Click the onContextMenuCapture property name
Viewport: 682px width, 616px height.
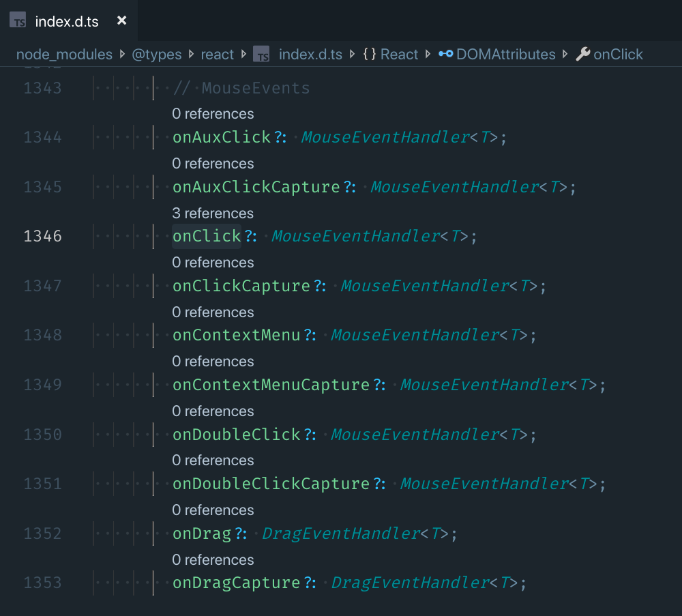tap(271, 385)
